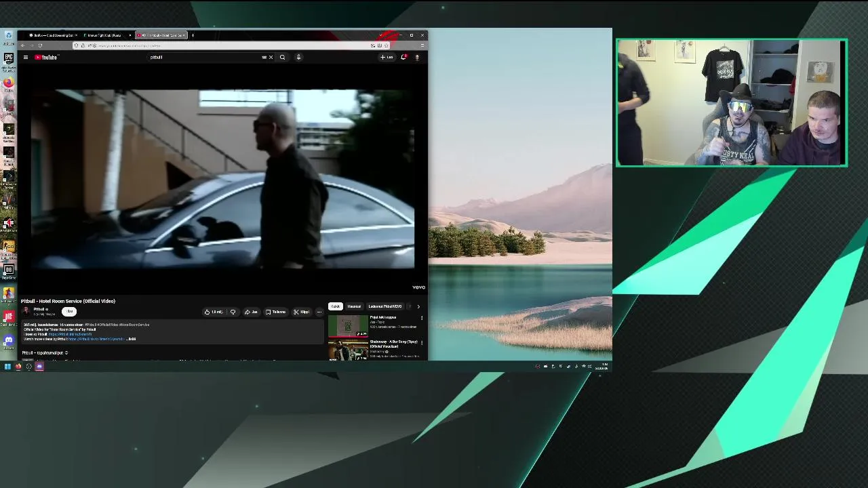Start voice search with microphone icon
The width and height of the screenshot is (868, 488).
point(298,58)
